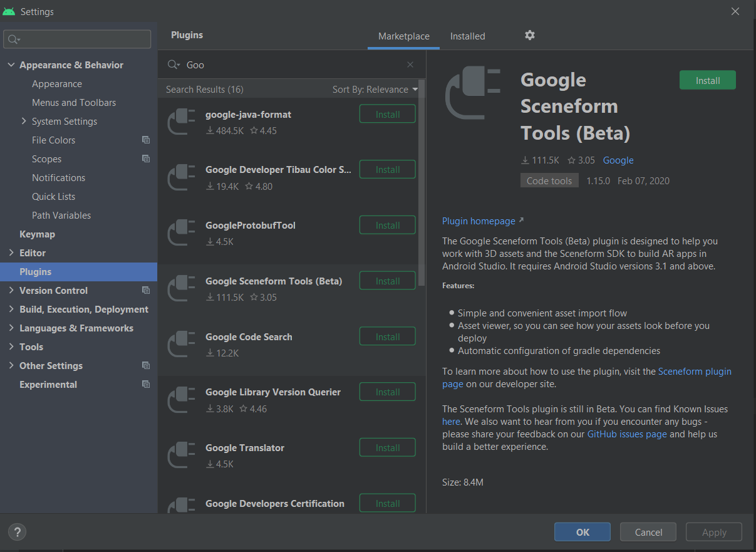Expand the System Settings node

pyautogui.click(x=24, y=122)
